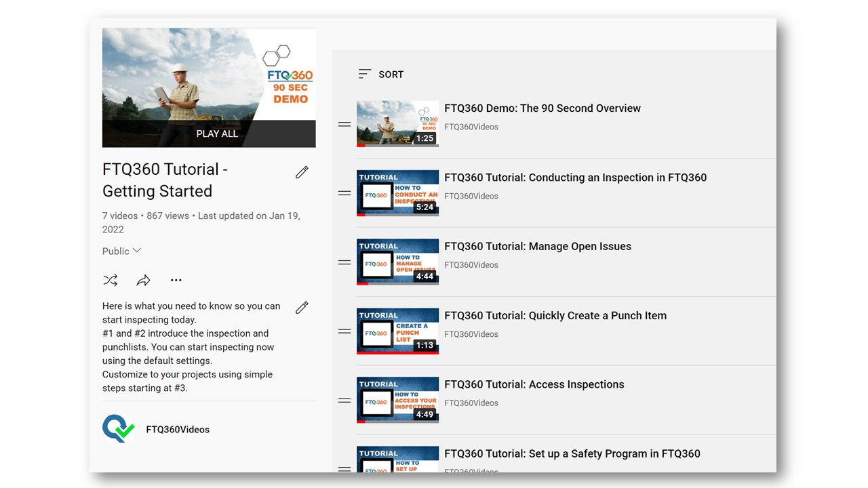
Task: Edit the playlist title with pencil icon
Action: [x=302, y=172]
